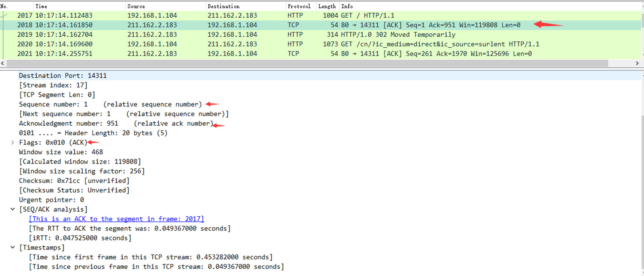This screenshot has height=276, width=644.
Task: Collapse the [Timestamps] section
Action: pyautogui.click(x=13, y=248)
